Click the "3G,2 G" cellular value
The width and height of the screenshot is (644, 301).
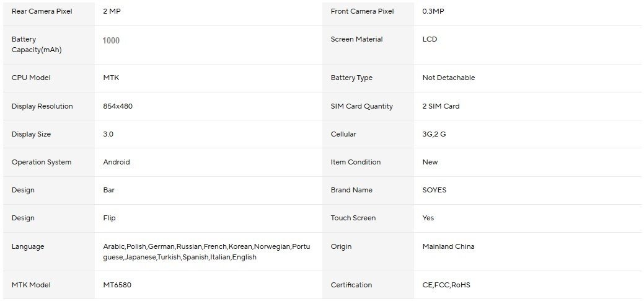434,134
